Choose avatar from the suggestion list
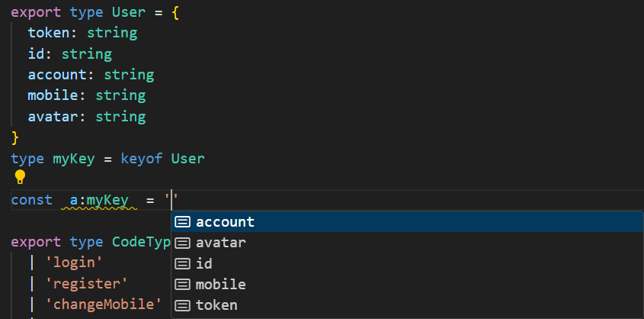Screen dimensions: 644x319 tap(221, 243)
